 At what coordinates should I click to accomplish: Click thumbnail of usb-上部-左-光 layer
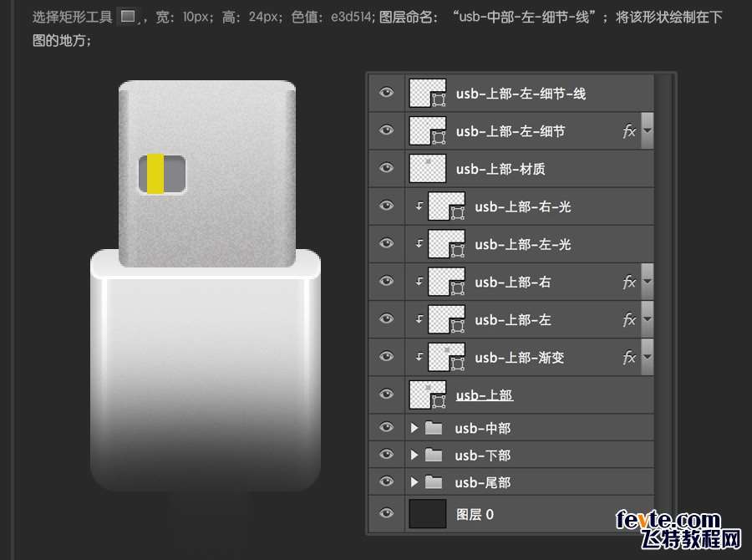click(x=446, y=244)
